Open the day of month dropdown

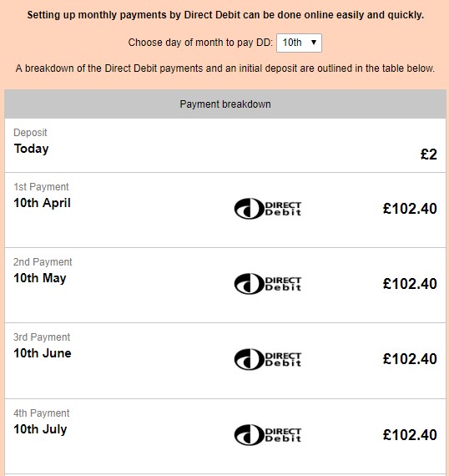pos(299,43)
